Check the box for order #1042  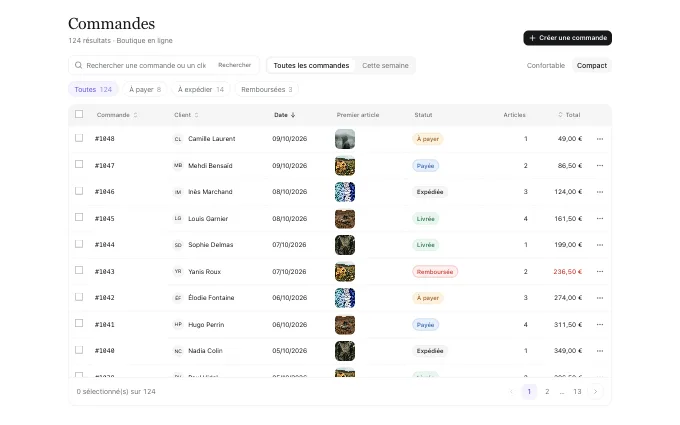coord(79,297)
